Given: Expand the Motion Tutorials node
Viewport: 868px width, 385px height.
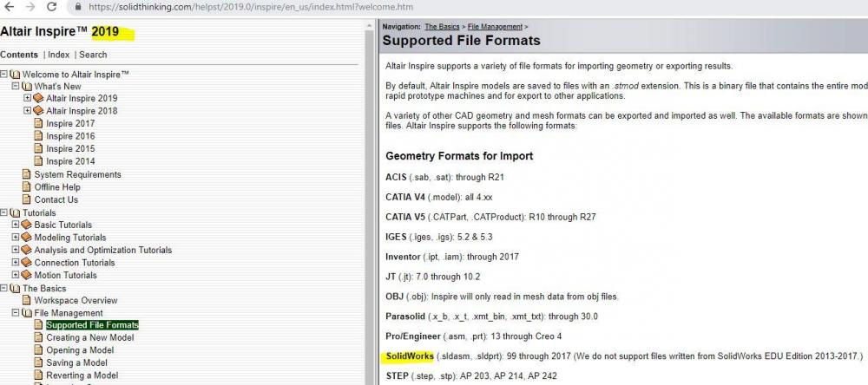Looking at the screenshot, I should click(16, 275).
